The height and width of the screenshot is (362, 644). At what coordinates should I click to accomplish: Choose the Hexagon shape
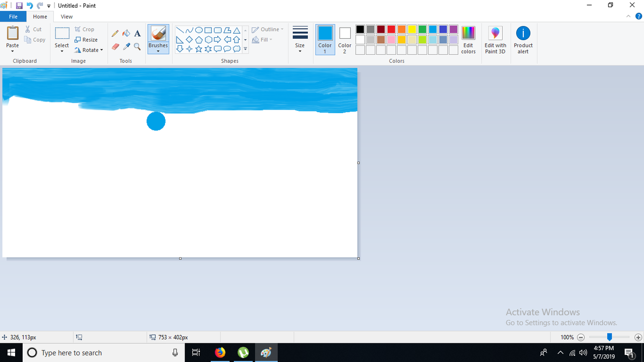point(208,40)
